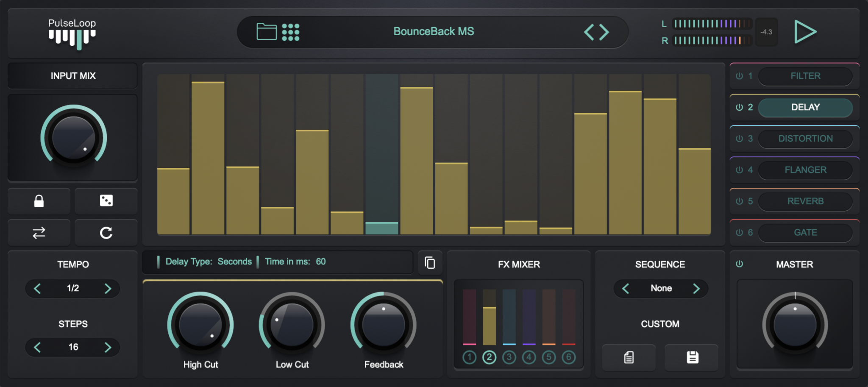Select FX Mixer channel 2

pos(489,357)
